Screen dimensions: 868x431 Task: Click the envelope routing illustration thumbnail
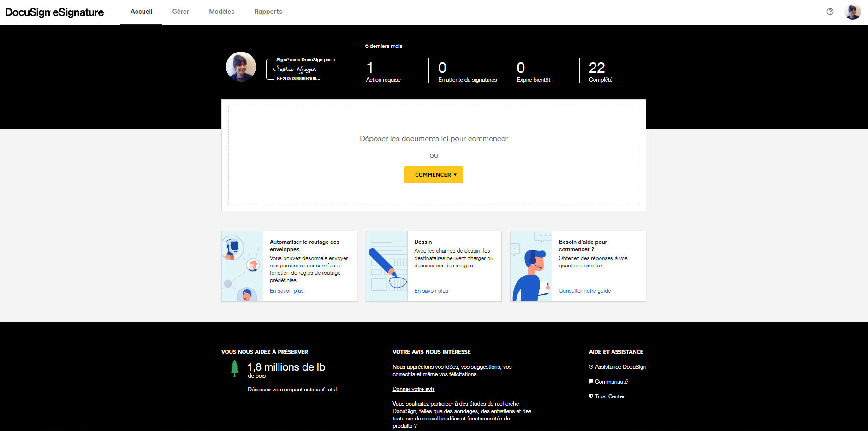(x=242, y=266)
